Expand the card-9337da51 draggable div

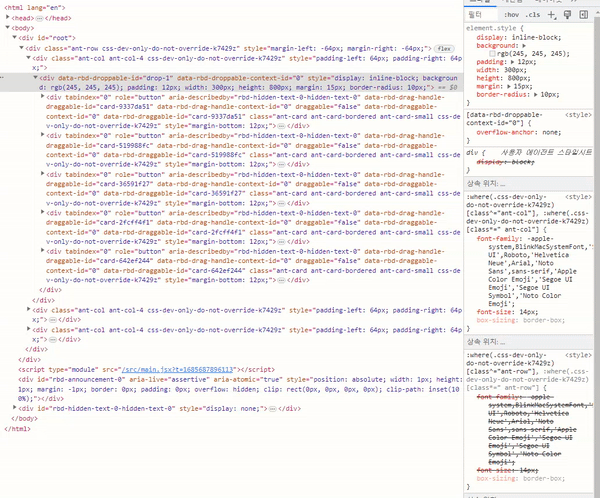[x=42, y=96]
